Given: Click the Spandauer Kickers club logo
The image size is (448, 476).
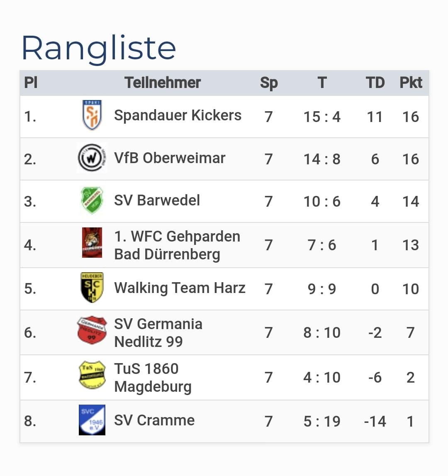Looking at the screenshot, I should pos(92,115).
